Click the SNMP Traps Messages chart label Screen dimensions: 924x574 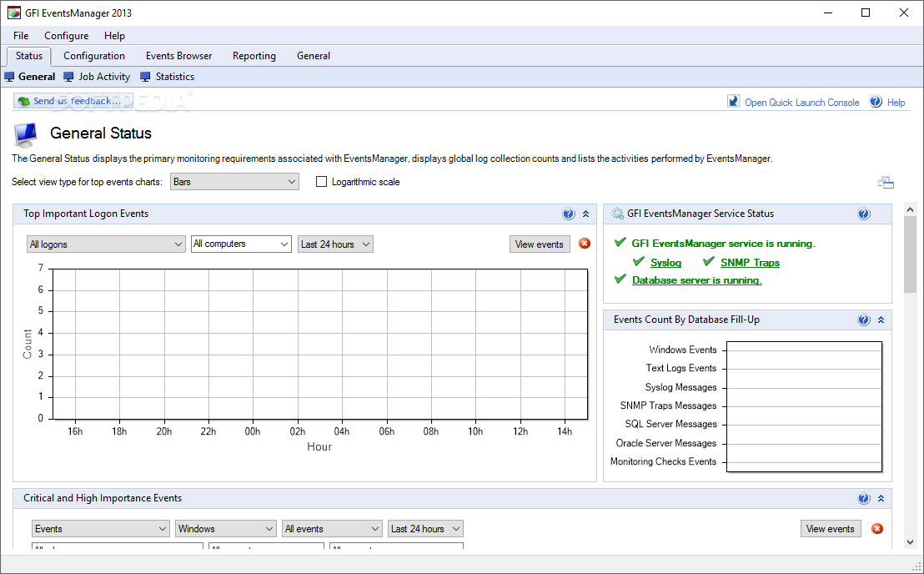668,405
